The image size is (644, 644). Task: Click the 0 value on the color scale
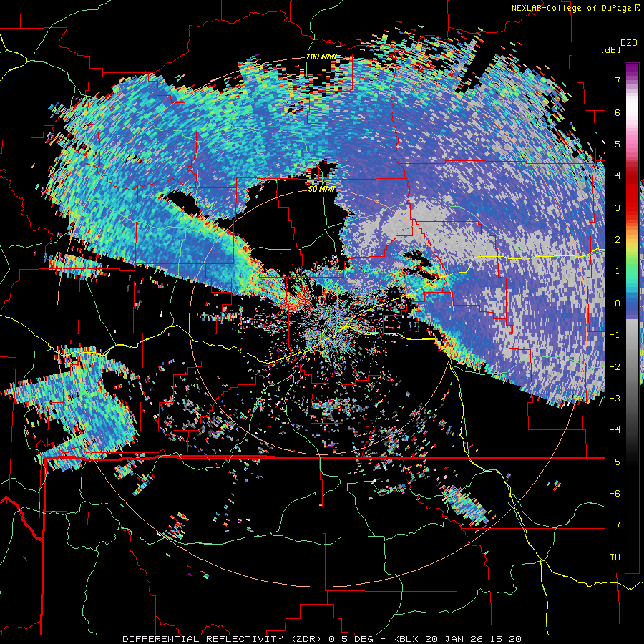point(618,303)
